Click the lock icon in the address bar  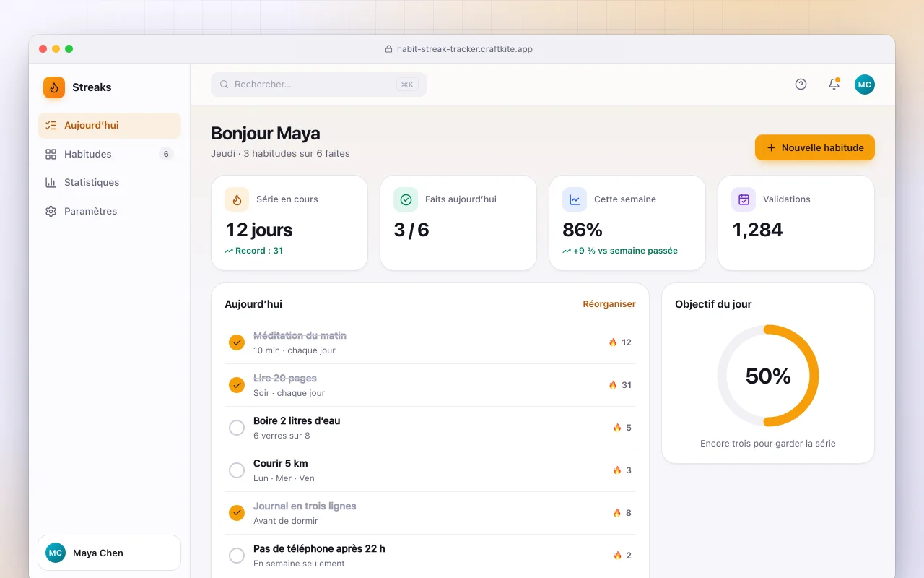point(389,49)
